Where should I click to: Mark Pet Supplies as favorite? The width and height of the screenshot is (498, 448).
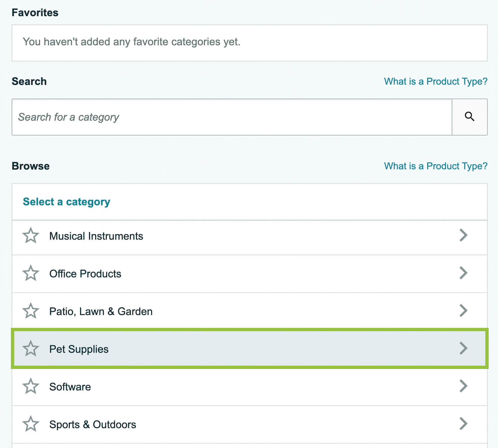31,349
